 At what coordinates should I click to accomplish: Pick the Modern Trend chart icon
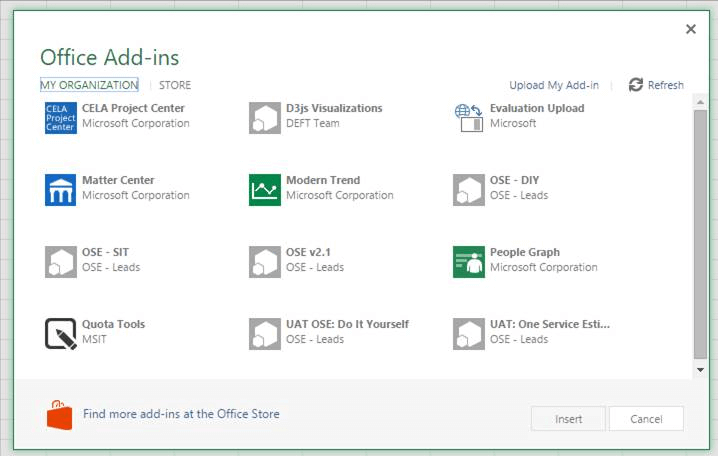click(265, 189)
